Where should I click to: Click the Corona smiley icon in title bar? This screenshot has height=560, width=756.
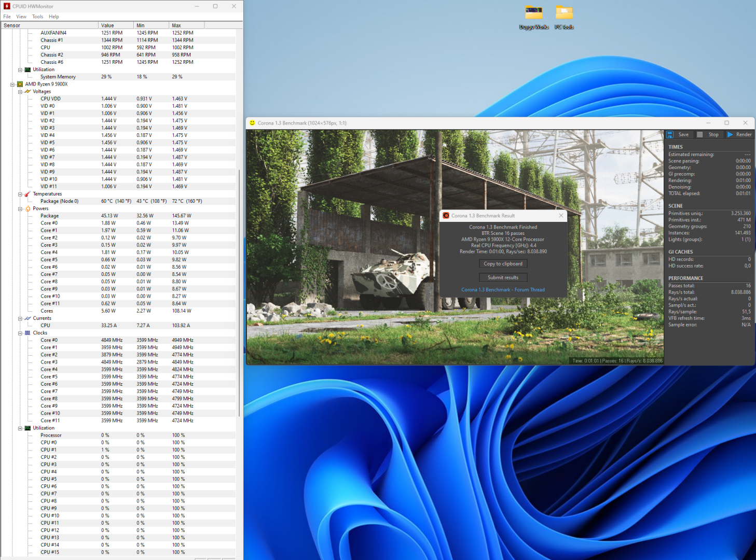[x=253, y=123]
